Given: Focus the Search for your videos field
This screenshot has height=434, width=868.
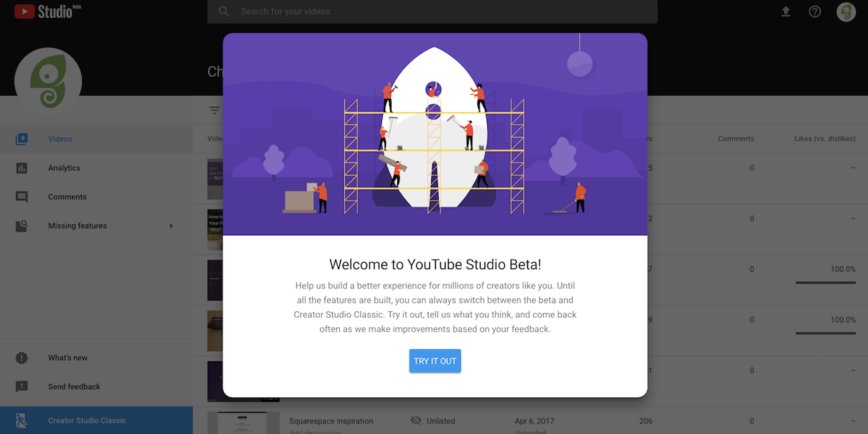Looking at the screenshot, I should [432, 11].
